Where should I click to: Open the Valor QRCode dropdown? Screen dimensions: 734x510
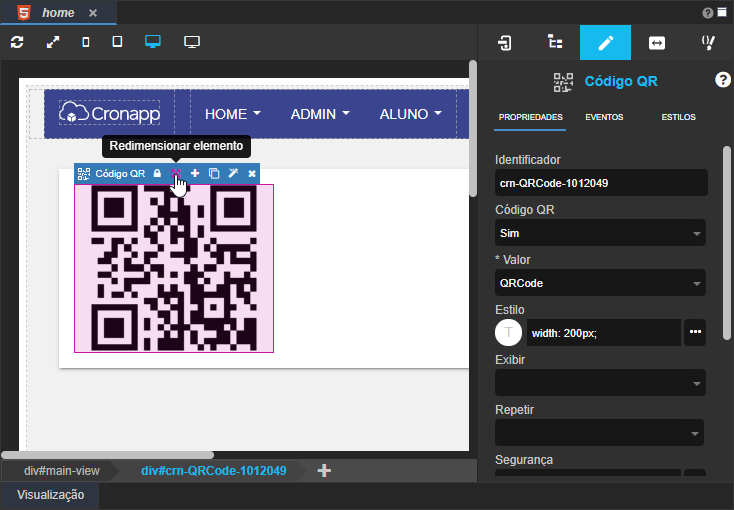600,283
